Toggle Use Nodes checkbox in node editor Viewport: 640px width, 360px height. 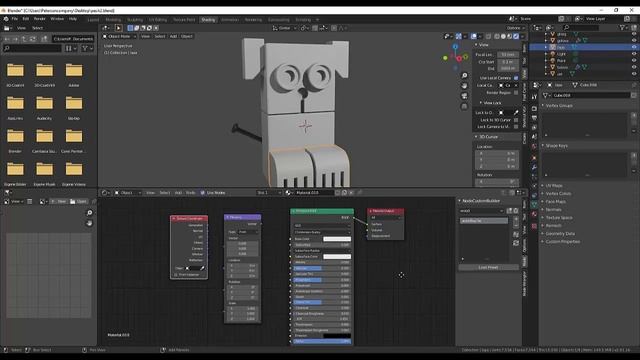tap(202, 193)
